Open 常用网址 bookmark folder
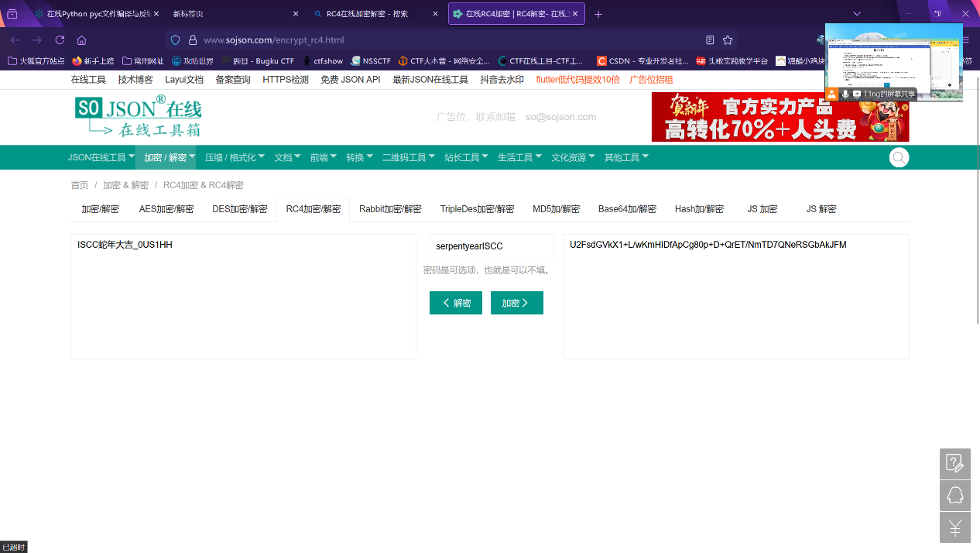This screenshot has width=980, height=553. pyautogui.click(x=143, y=60)
